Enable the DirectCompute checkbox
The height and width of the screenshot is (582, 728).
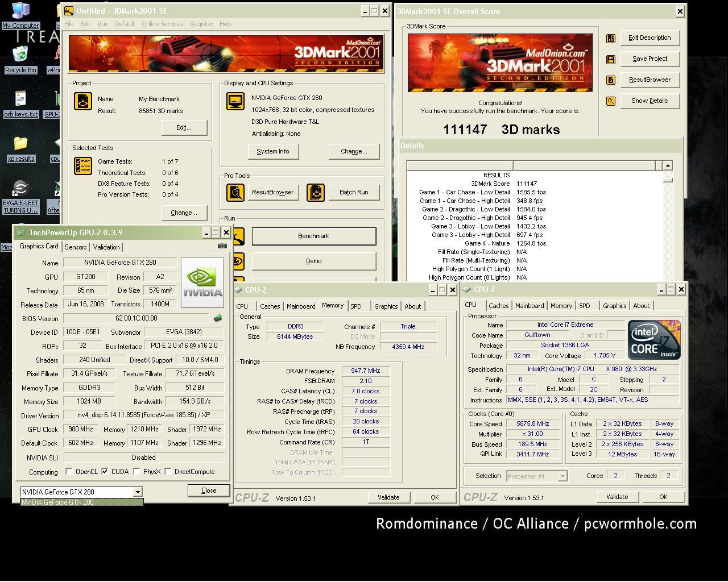168,472
